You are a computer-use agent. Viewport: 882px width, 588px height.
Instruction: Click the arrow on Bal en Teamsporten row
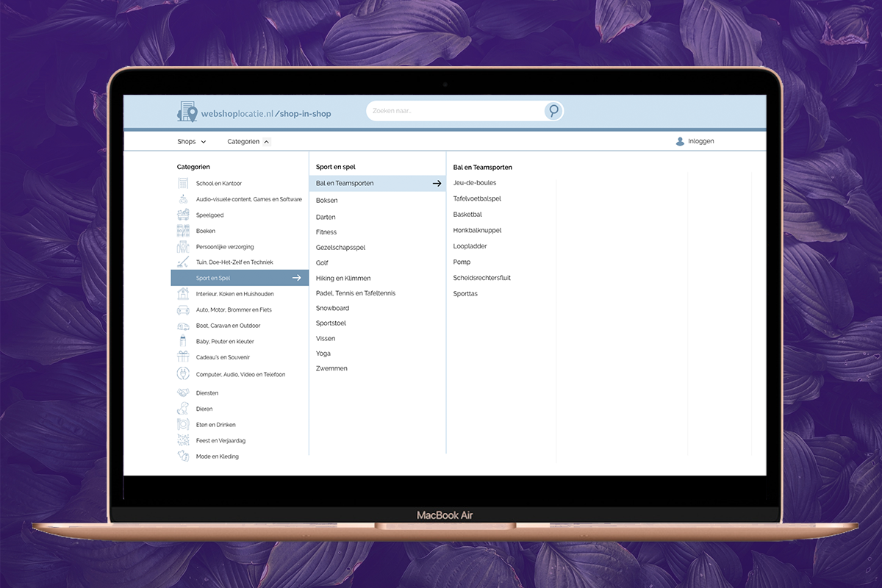click(x=437, y=183)
